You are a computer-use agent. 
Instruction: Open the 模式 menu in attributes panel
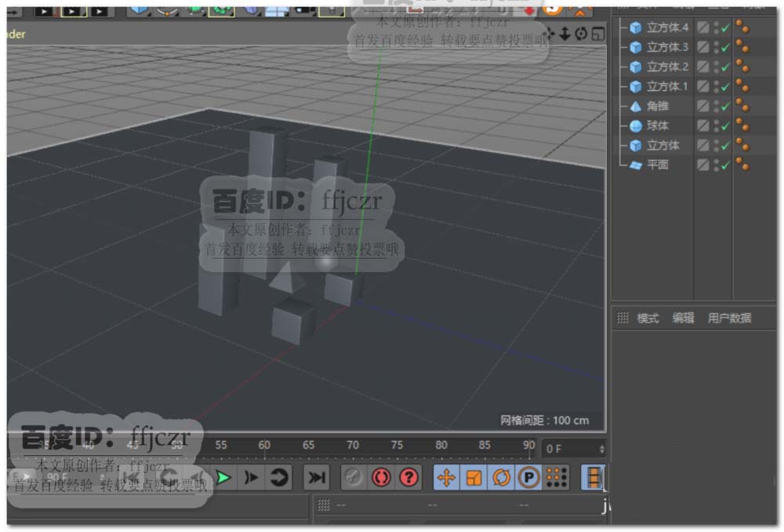[x=648, y=318]
